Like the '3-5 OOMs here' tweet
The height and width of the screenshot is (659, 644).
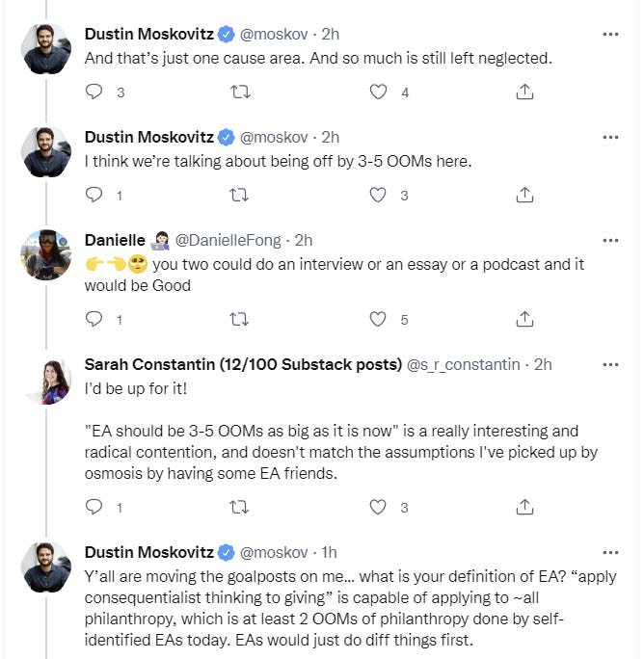point(379,195)
